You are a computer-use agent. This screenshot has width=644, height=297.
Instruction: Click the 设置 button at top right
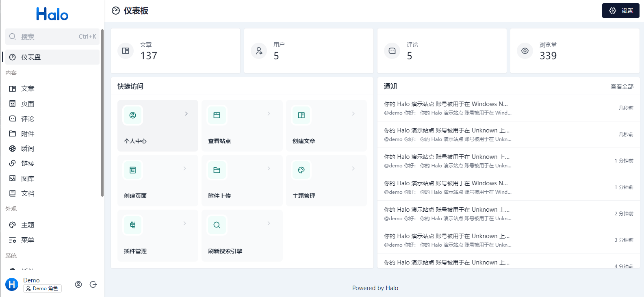(x=620, y=11)
